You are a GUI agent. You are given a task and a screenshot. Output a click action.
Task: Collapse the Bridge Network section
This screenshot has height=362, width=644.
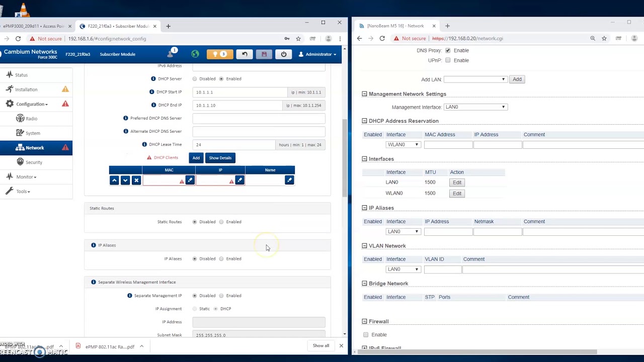[365, 284]
